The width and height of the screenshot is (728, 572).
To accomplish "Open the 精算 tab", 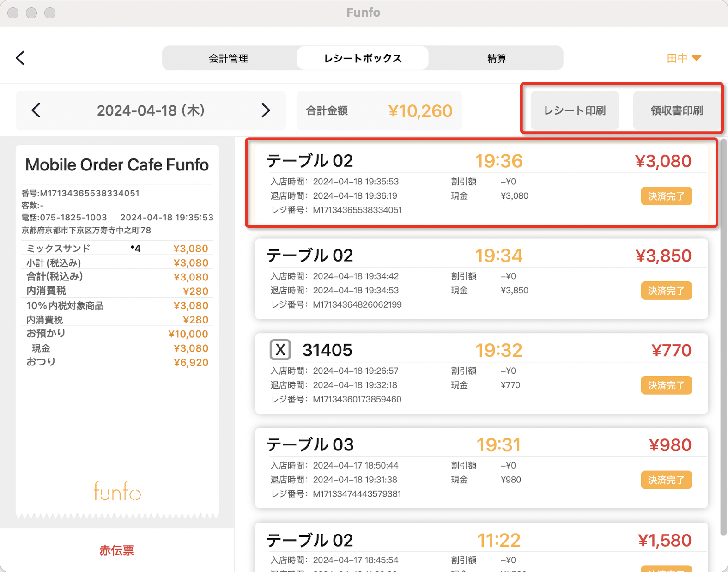I will [x=497, y=58].
